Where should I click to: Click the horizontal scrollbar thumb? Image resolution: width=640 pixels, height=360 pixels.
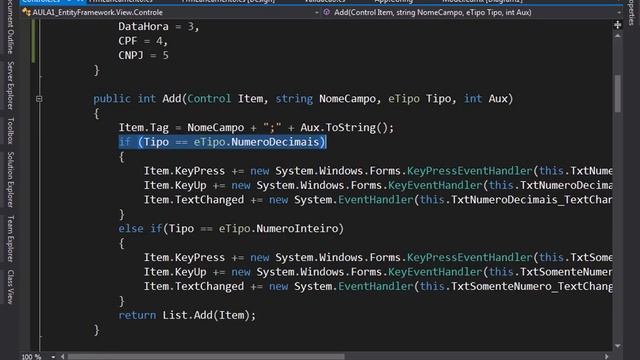(x=206, y=357)
